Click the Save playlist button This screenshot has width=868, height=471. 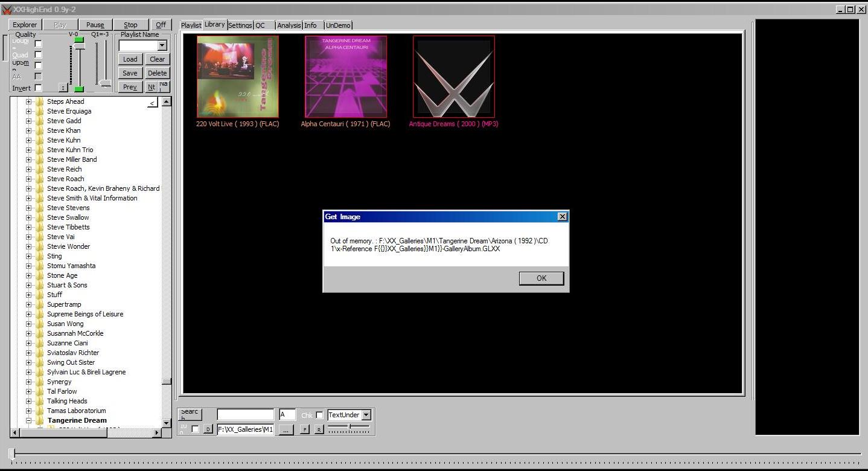click(x=130, y=73)
